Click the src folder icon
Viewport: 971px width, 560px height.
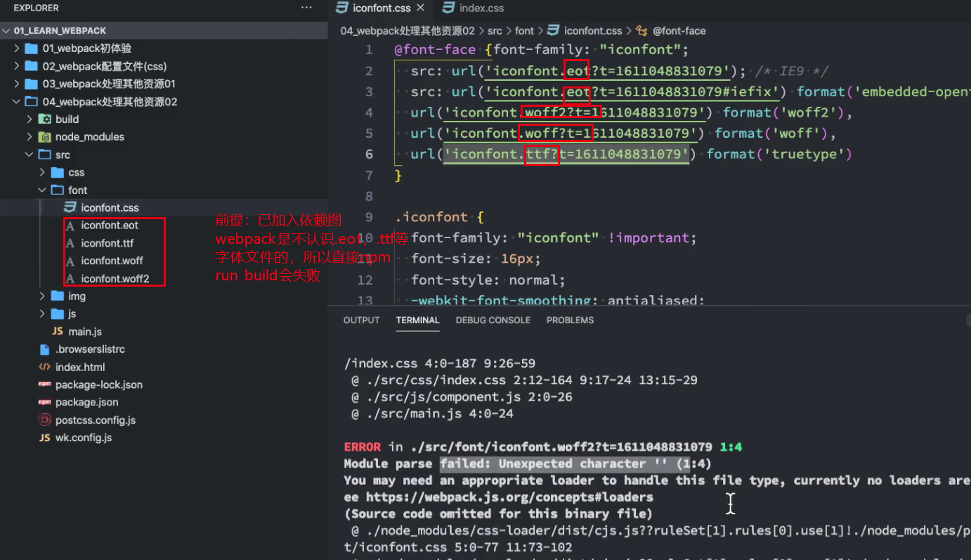(44, 155)
